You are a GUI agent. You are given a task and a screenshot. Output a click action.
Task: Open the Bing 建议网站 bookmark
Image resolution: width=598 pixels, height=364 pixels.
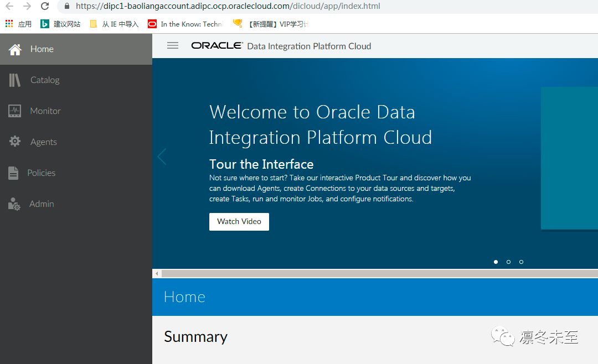point(60,24)
